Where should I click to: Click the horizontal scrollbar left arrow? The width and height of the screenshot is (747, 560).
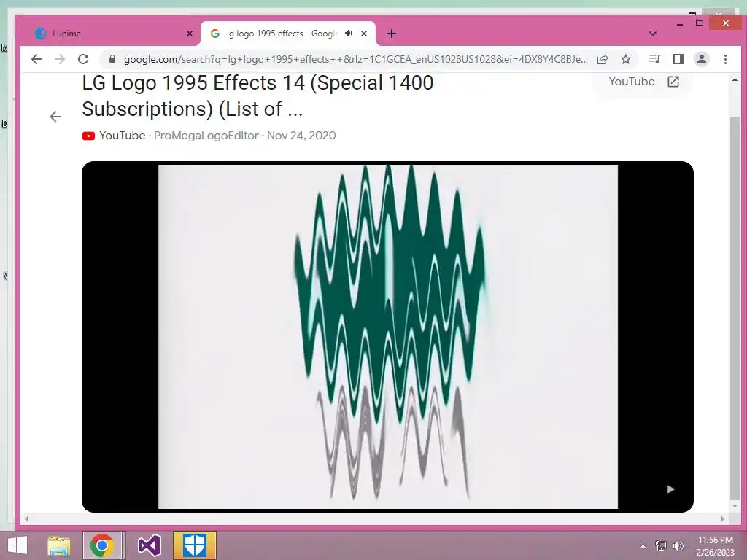click(26, 518)
